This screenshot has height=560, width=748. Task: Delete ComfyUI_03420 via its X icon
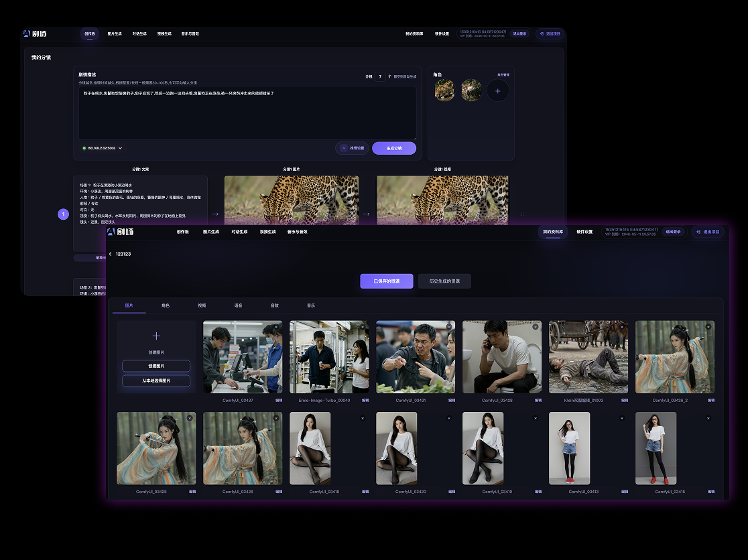coord(449,418)
